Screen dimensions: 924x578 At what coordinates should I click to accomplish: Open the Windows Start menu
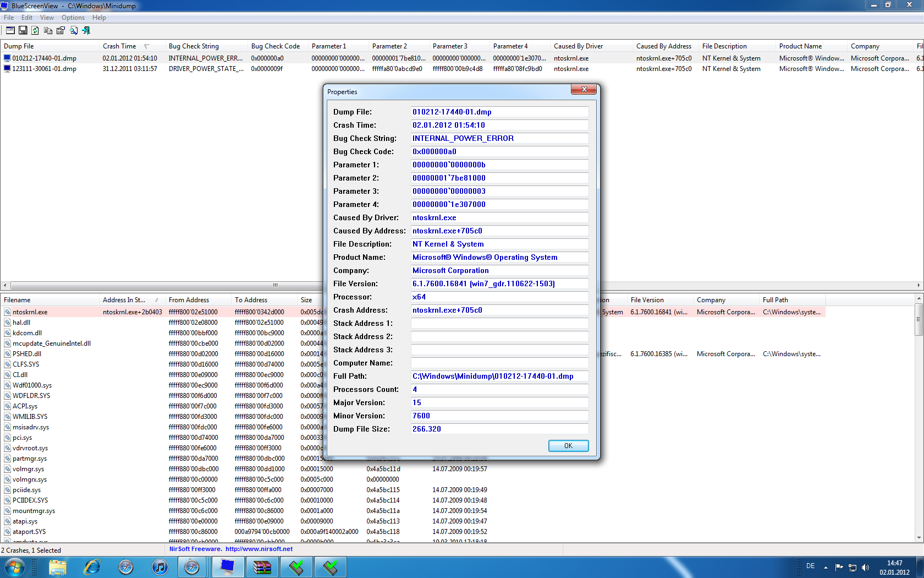coord(14,567)
